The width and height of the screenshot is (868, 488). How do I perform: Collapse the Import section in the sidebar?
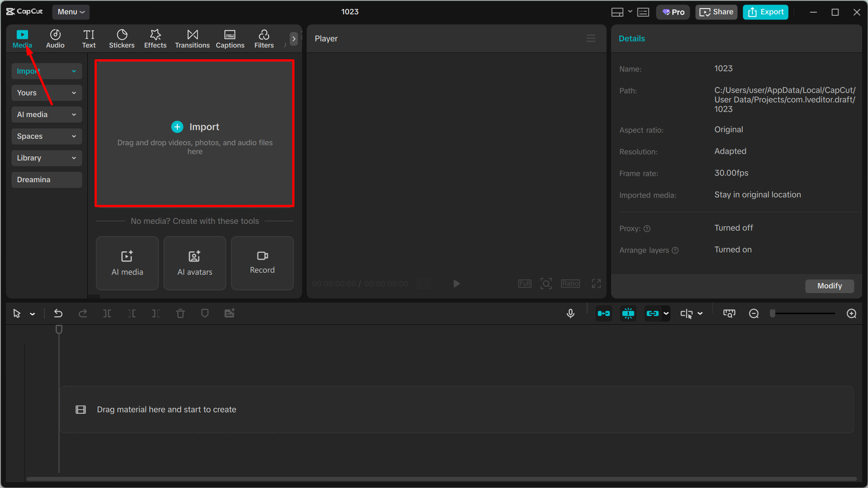click(x=74, y=71)
